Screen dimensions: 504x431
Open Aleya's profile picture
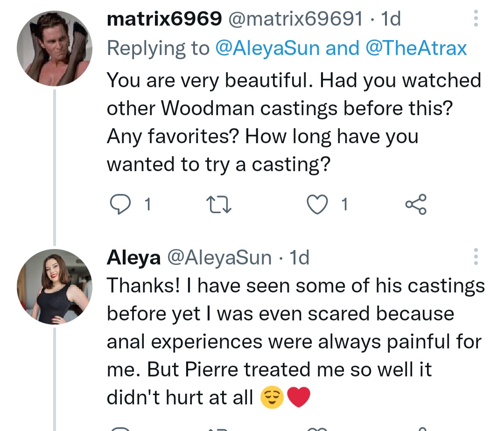pyautogui.click(x=54, y=286)
